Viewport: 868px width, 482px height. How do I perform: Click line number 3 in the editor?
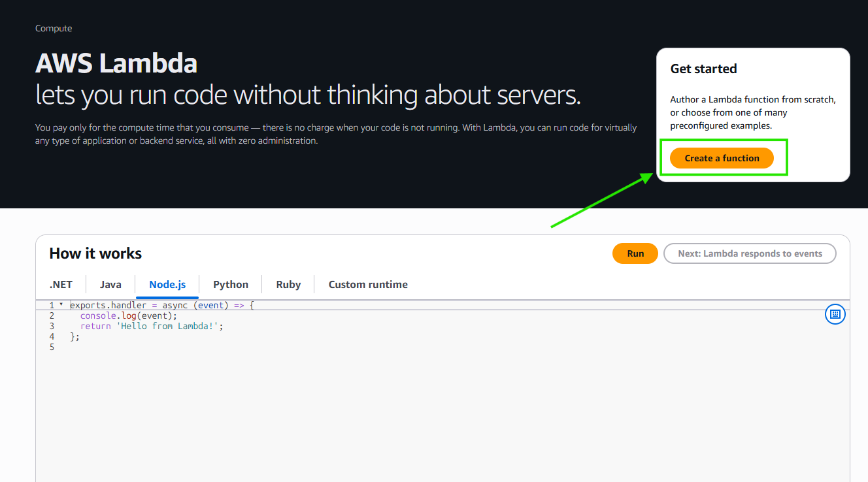click(52, 326)
